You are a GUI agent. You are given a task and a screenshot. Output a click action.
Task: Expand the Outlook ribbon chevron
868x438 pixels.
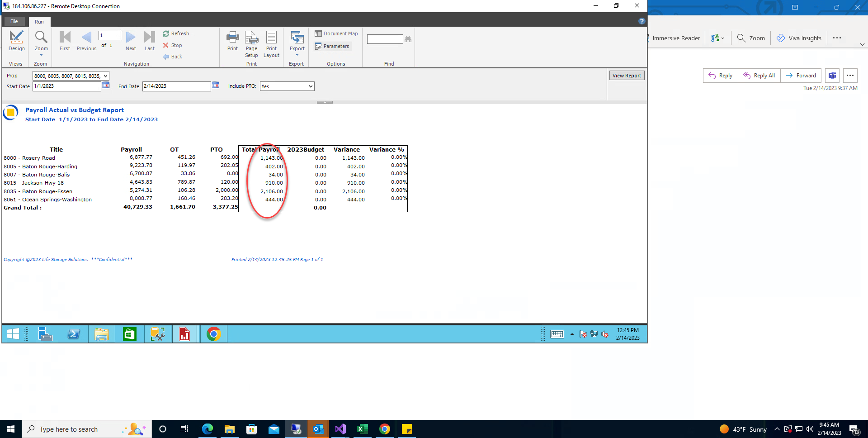(x=862, y=44)
